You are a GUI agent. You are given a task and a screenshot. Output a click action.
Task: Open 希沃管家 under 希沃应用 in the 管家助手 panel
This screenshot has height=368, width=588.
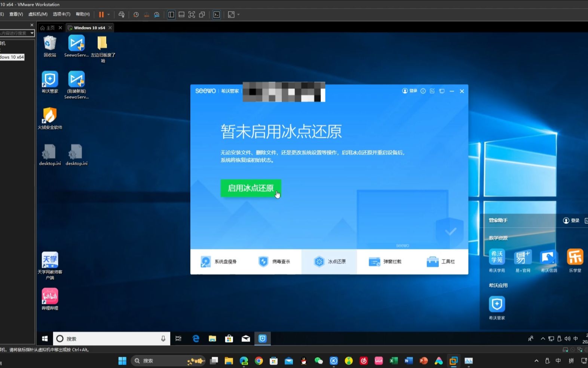pyautogui.click(x=497, y=308)
